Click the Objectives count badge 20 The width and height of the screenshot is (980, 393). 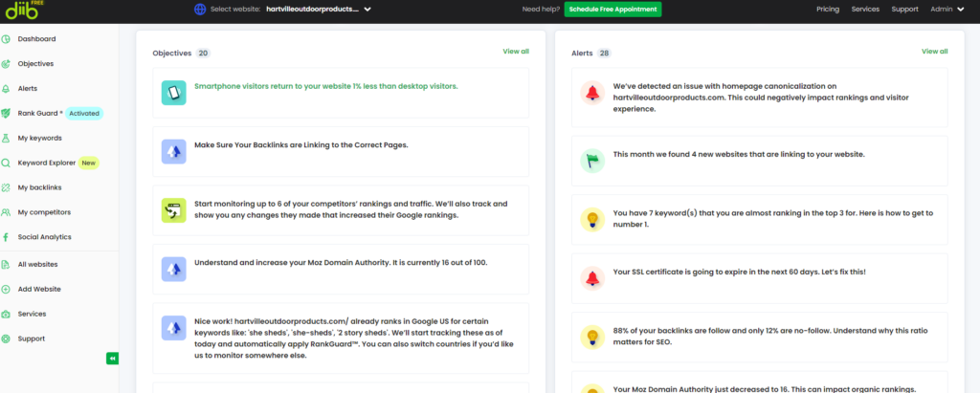203,54
